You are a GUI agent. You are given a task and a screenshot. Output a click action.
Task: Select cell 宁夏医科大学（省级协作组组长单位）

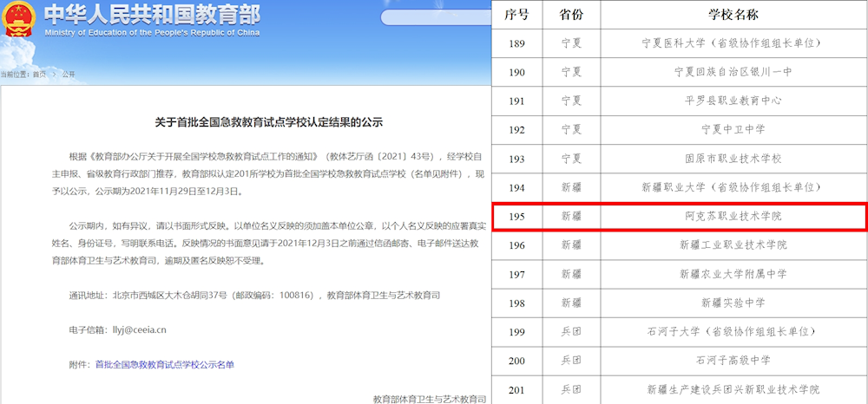coord(733,43)
